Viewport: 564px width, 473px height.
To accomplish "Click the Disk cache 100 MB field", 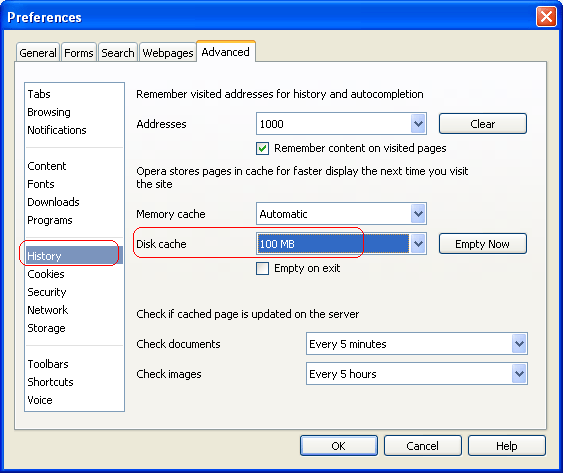I will (333, 244).
